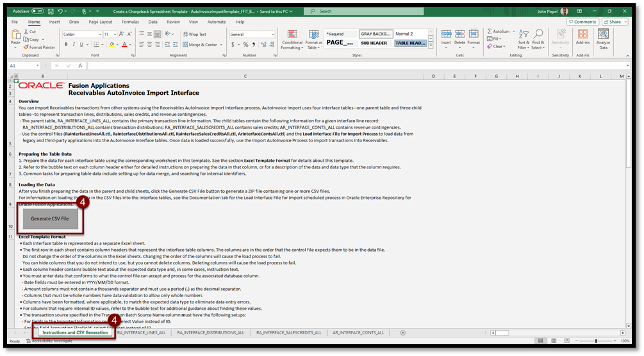Viewport: 644px width, 356px height.
Task: Expand the AutoSum dropdown arrow
Action: [514, 31]
